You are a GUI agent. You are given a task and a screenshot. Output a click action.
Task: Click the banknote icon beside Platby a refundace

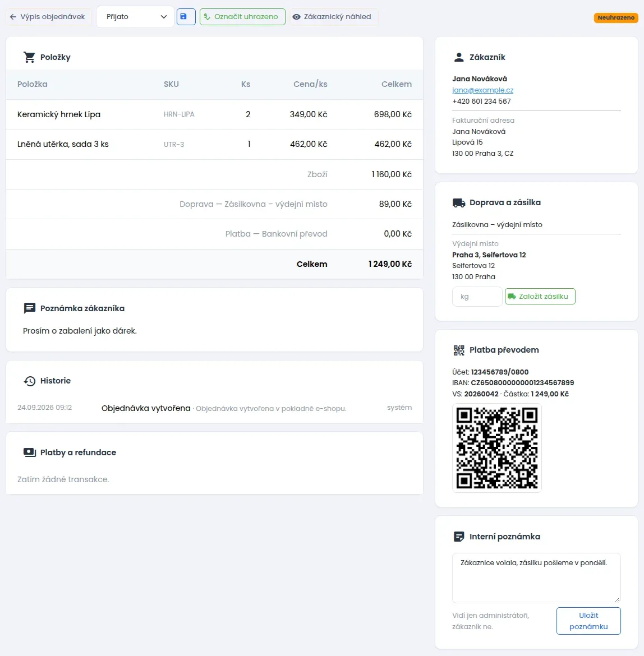(29, 452)
